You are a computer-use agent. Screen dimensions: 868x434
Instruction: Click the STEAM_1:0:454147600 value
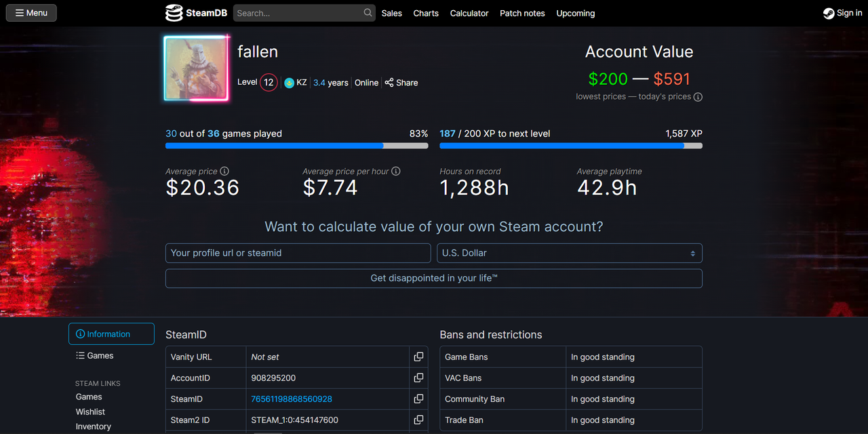pyautogui.click(x=295, y=420)
